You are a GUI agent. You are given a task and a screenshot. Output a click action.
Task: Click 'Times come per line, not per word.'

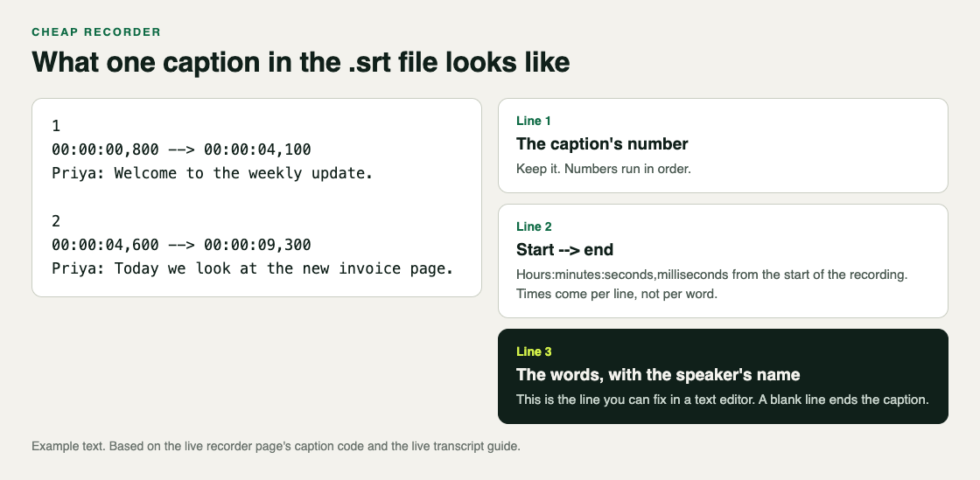617,294
